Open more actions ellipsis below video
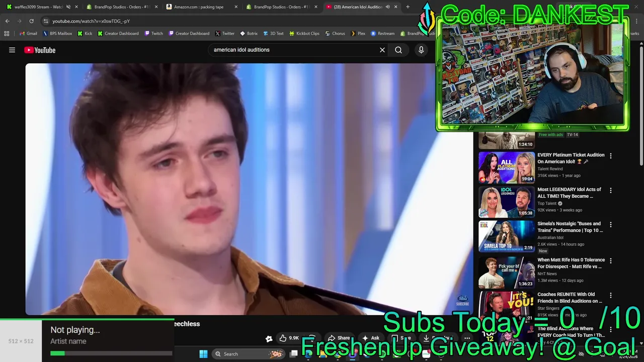 click(x=467, y=338)
